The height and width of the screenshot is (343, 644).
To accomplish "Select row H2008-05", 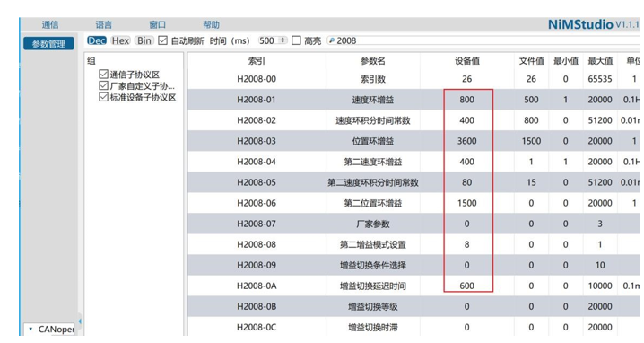I will pyautogui.click(x=413, y=182).
